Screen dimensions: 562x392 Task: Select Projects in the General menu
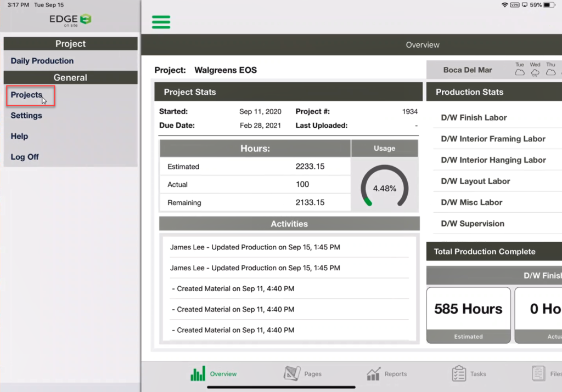pos(26,95)
